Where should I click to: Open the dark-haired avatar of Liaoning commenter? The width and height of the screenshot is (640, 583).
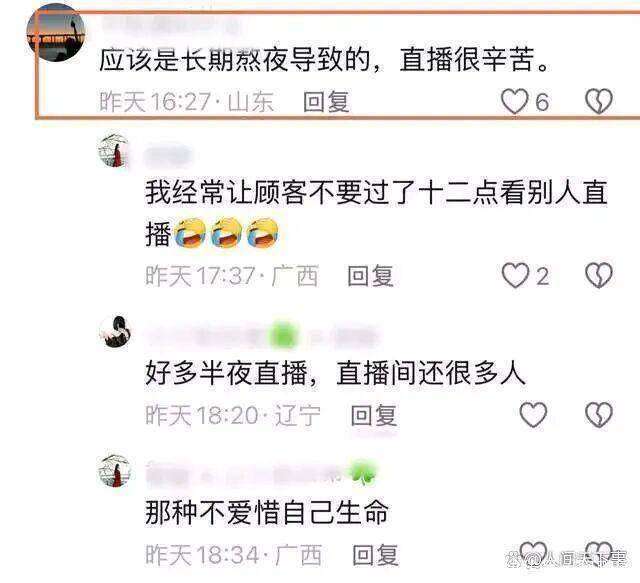point(115,332)
